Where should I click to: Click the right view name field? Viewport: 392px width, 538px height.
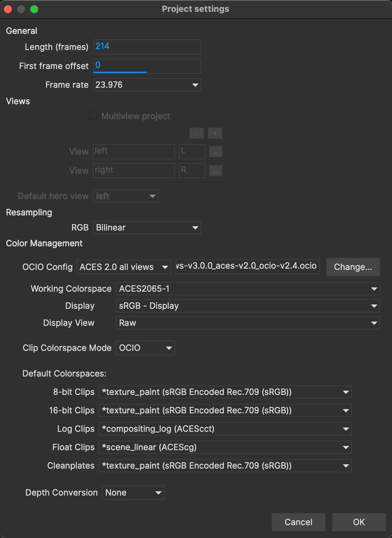point(134,171)
